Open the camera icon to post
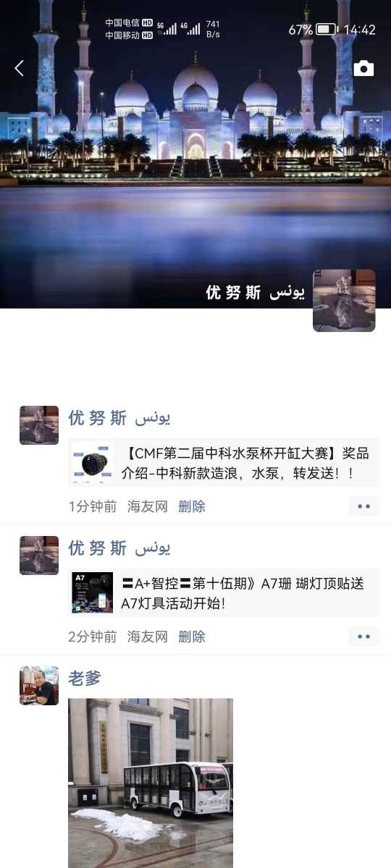The image size is (391, 868). (363, 69)
